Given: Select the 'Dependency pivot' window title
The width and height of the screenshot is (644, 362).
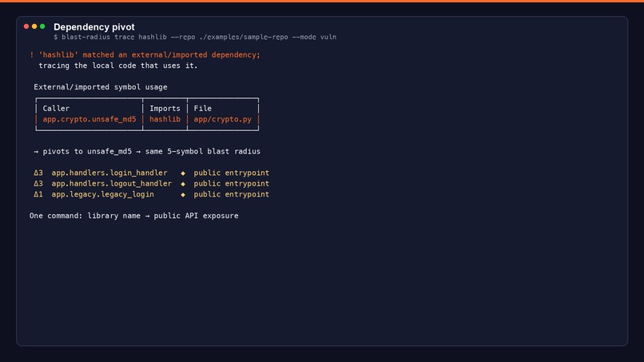Looking at the screenshot, I should pos(94,27).
